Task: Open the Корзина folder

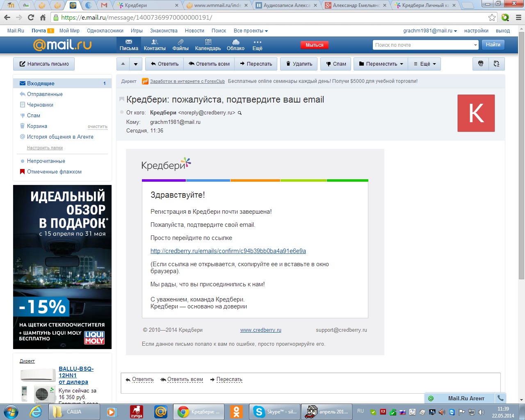Action: [37, 126]
